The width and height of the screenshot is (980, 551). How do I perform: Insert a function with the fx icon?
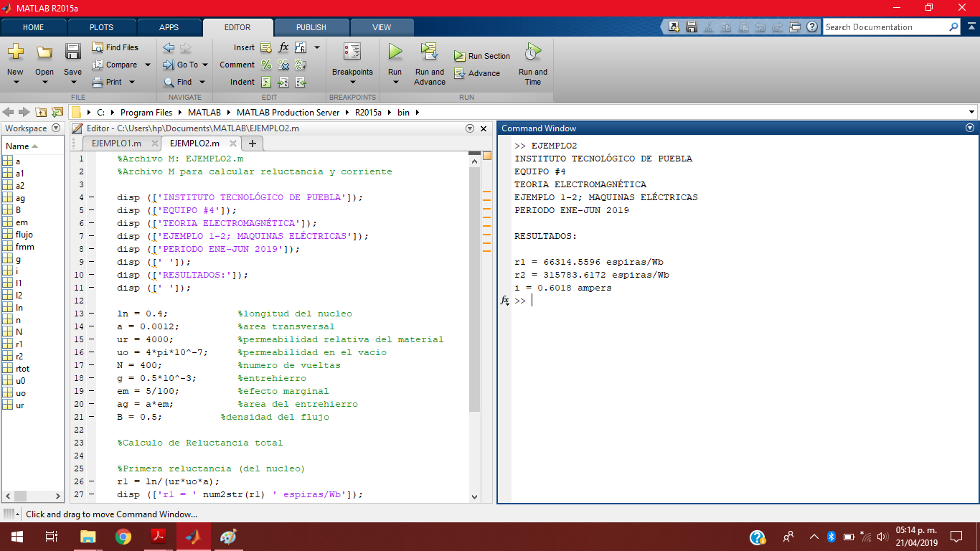(283, 47)
